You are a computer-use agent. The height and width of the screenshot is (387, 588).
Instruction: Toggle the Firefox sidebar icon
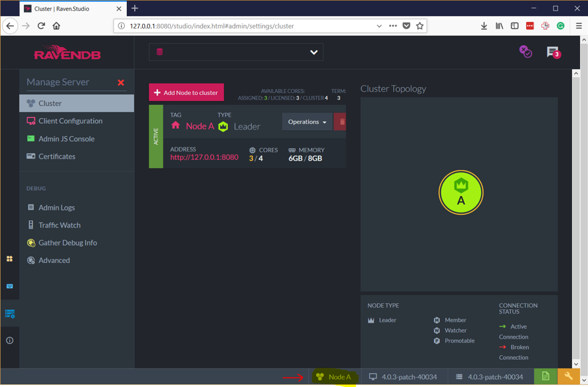(x=514, y=26)
